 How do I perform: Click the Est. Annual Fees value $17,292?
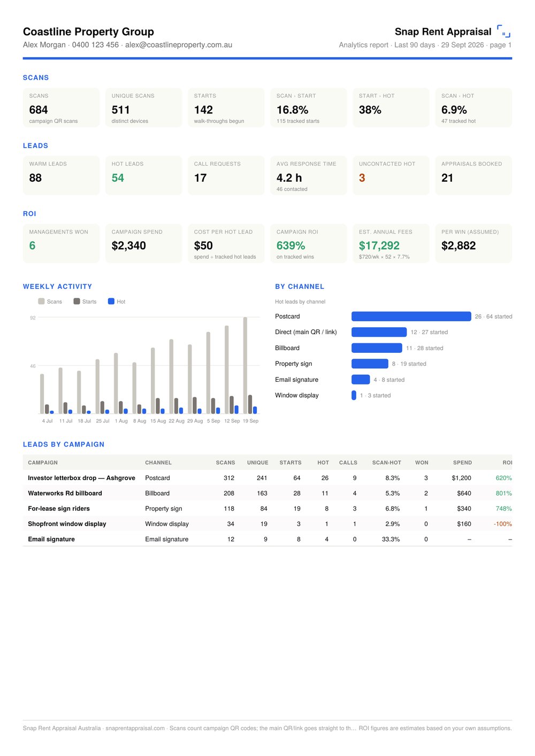[379, 245]
